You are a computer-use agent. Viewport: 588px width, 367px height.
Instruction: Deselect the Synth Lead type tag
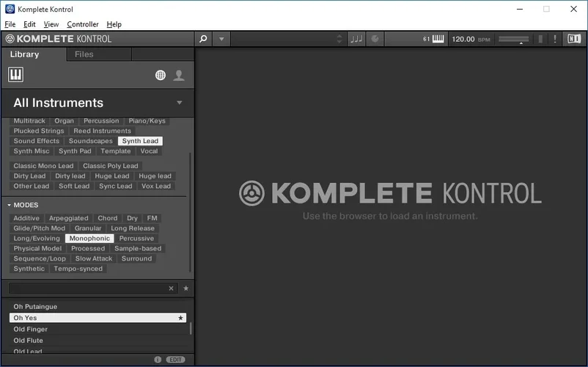pyautogui.click(x=140, y=141)
